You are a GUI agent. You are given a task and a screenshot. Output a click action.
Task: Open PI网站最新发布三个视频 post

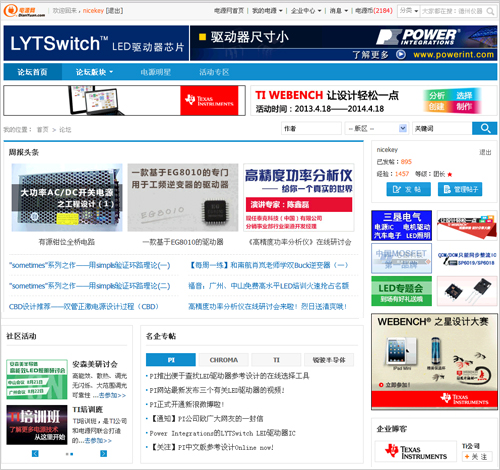217,390
